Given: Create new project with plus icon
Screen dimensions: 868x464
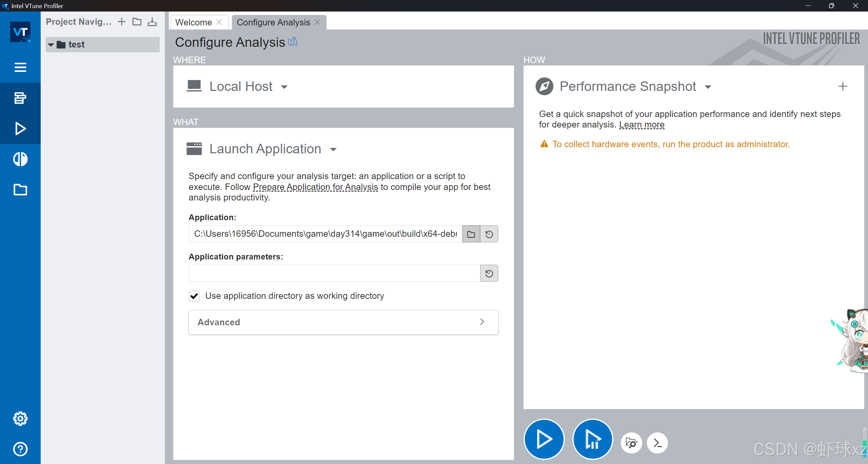Looking at the screenshot, I should pos(121,22).
